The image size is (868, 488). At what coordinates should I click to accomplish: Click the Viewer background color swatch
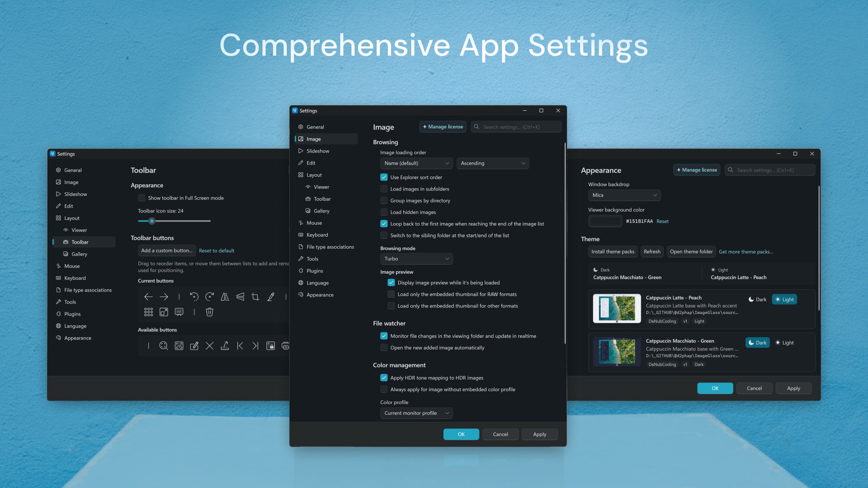605,221
